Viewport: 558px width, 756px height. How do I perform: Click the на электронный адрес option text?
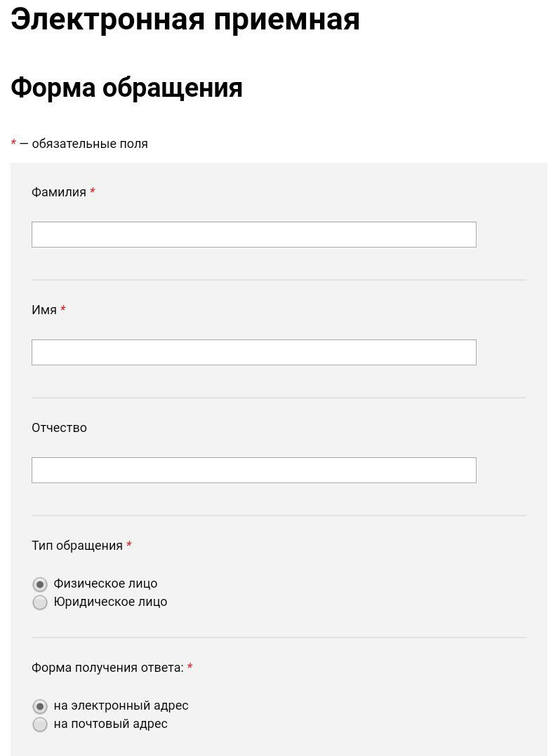[x=121, y=706]
